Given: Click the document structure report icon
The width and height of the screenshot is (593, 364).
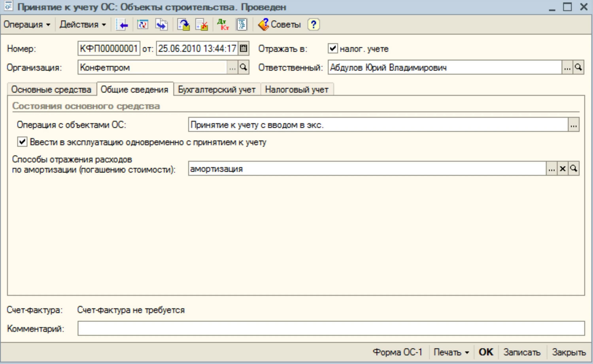Looking at the screenshot, I should click(x=242, y=24).
